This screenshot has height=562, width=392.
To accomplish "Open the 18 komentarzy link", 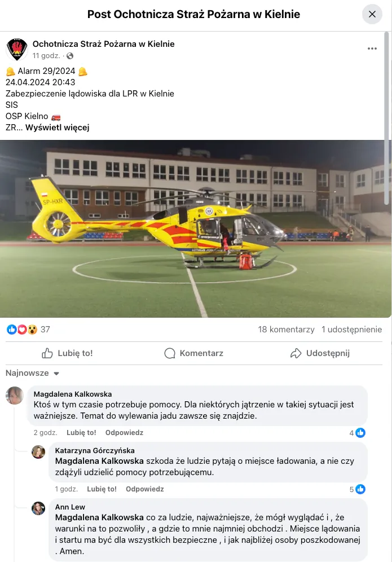I will tap(287, 330).
